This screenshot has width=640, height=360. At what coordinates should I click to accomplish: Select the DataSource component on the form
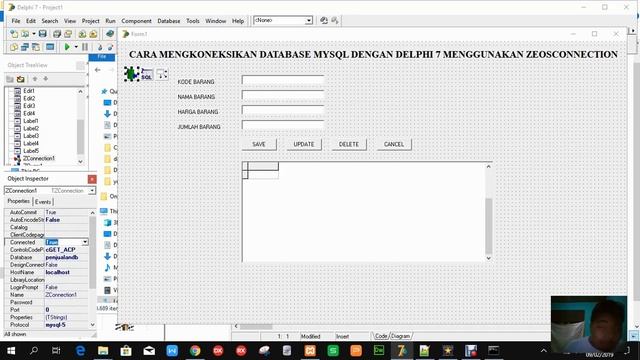point(162,74)
